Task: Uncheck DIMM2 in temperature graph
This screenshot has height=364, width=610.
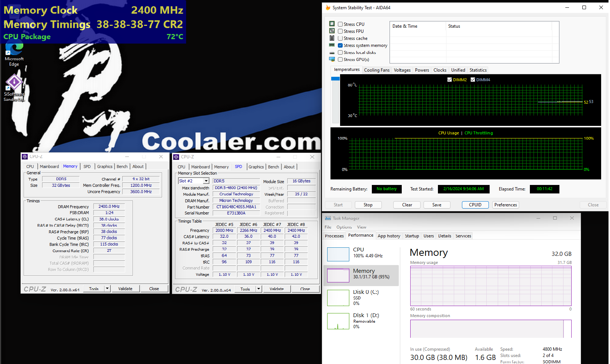Action: click(449, 80)
